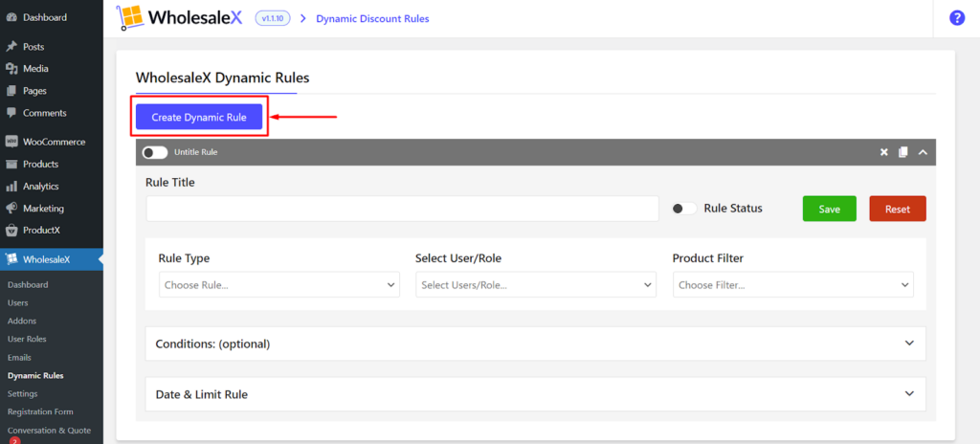
Task: Click the Products box icon
Action: coord(11,164)
